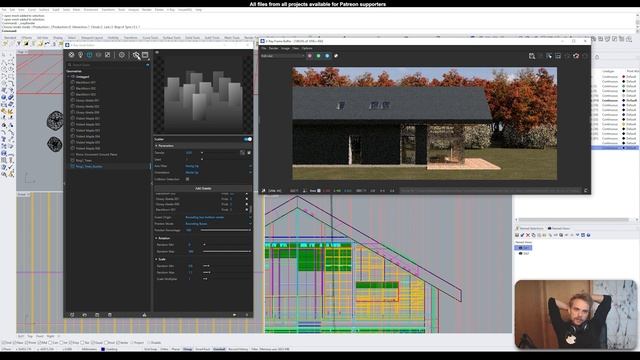Click blue channel circle in Frame Buffer
This screenshot has width=640, height=360.
click(327, 56)
